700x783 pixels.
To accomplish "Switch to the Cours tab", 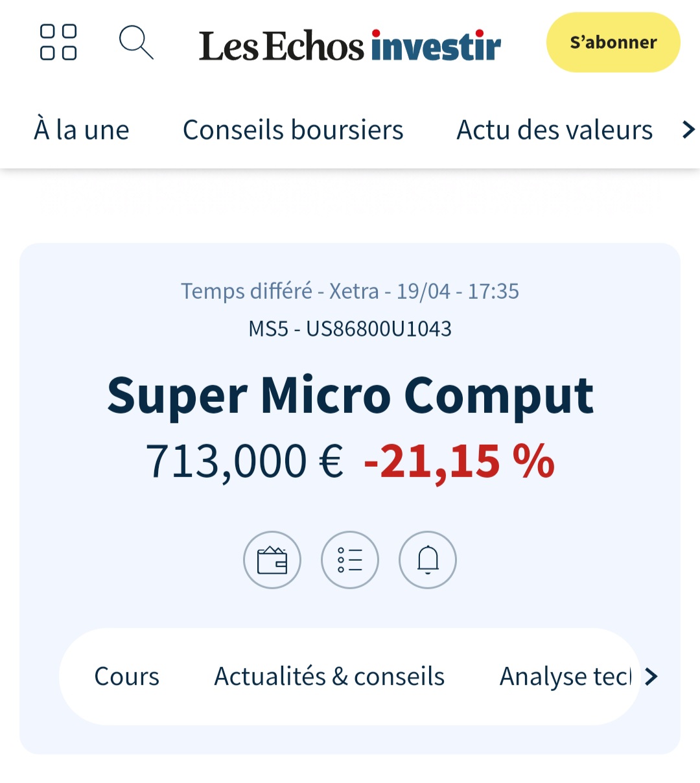I will [x=126, y=676].
